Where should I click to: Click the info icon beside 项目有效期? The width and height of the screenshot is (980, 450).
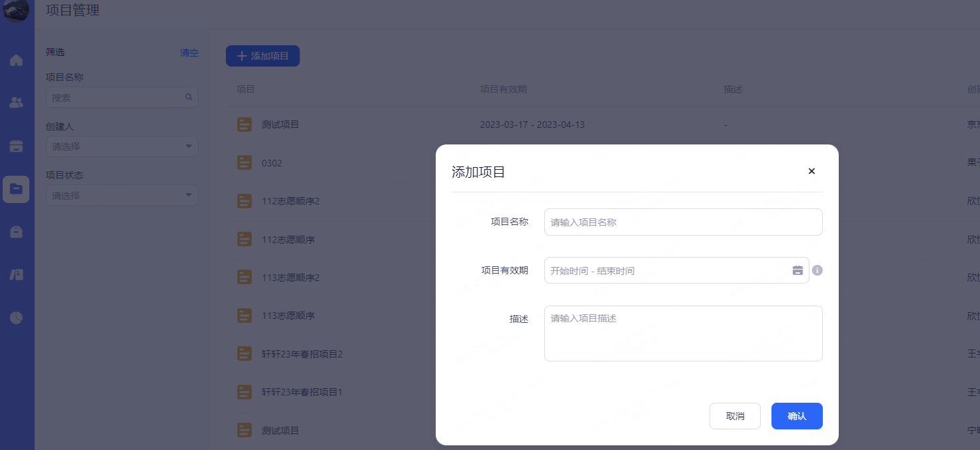(x=817, y=270)
